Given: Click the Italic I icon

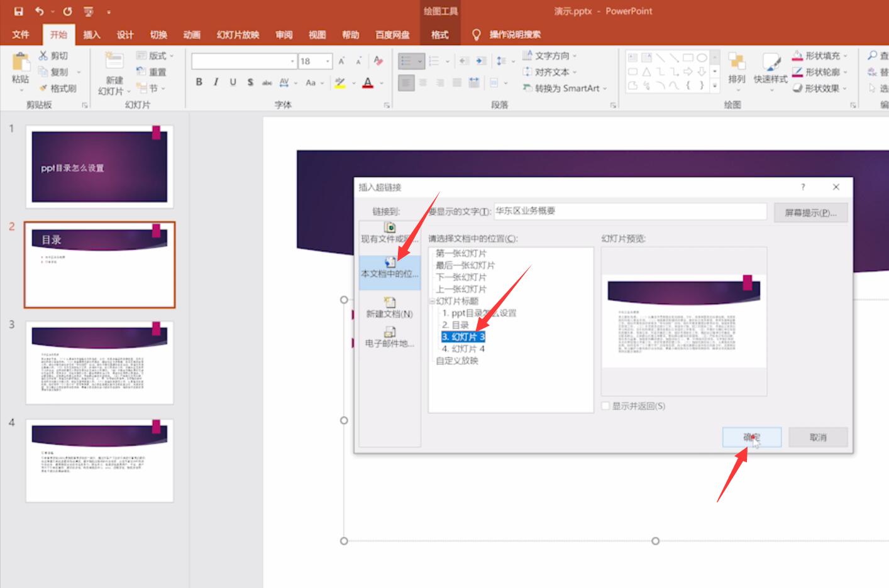Looking at the screenshot, I should click(216, 82).
